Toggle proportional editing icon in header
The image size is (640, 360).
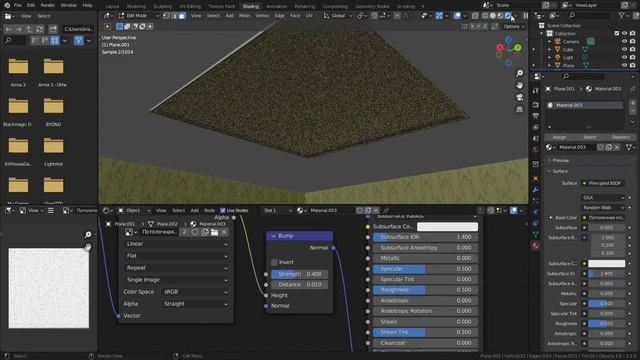397,16
